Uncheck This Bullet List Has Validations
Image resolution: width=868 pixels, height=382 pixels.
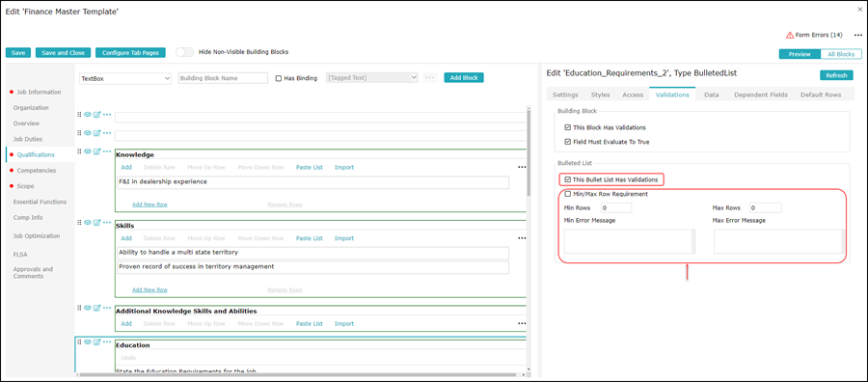pos(567,179)
